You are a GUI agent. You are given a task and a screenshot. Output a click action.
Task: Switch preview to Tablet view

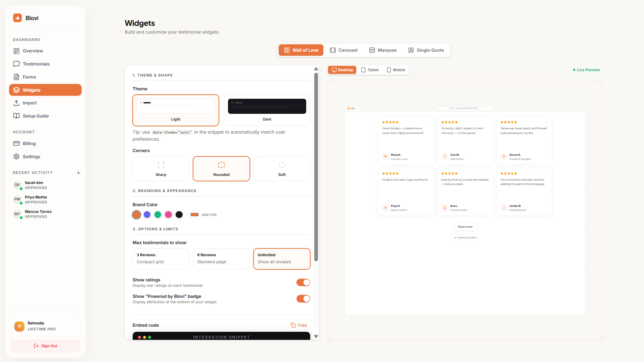[370, 70]
